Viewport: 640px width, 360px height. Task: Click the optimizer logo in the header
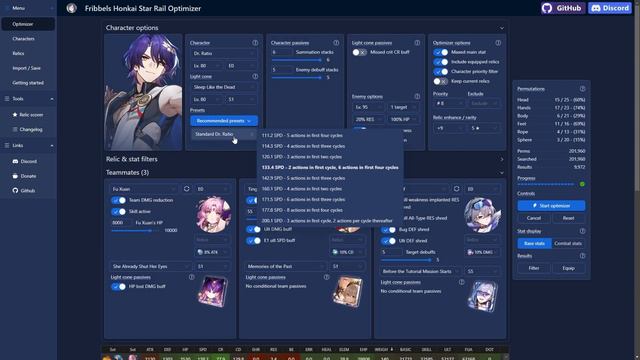[72, 8]
